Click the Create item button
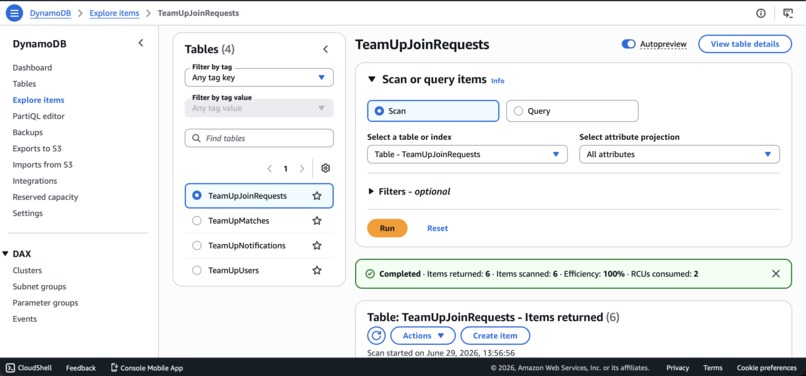The image size is (806, 376). [495, 335]
